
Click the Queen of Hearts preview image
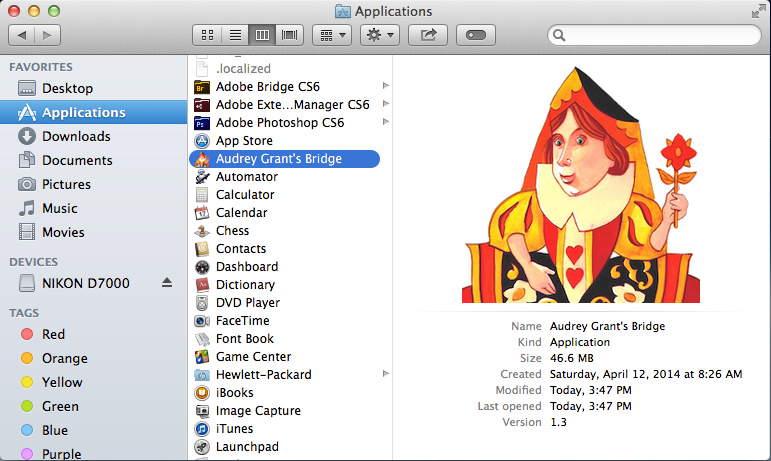point(581,184)
